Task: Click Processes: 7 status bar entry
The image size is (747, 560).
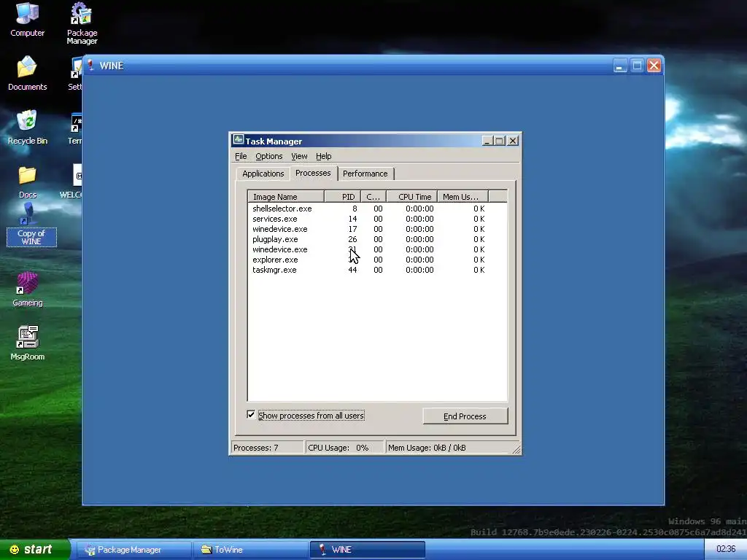Action: tap(268, 448)
